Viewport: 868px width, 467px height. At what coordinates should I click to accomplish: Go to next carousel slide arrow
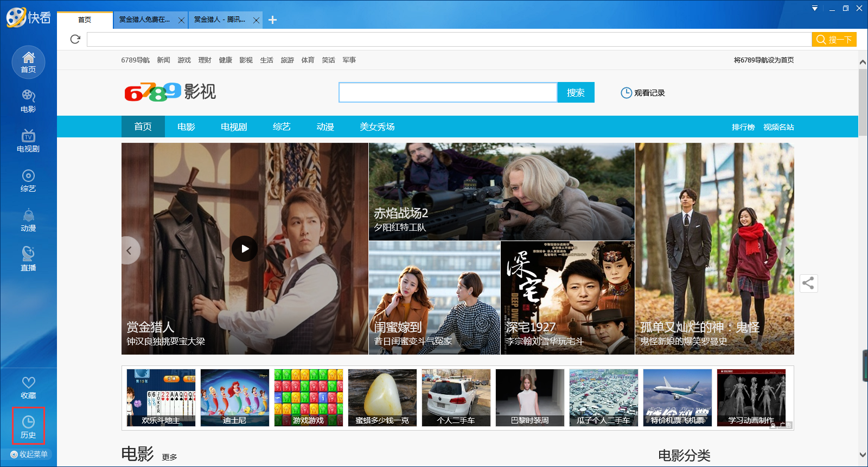pos(788,250)
